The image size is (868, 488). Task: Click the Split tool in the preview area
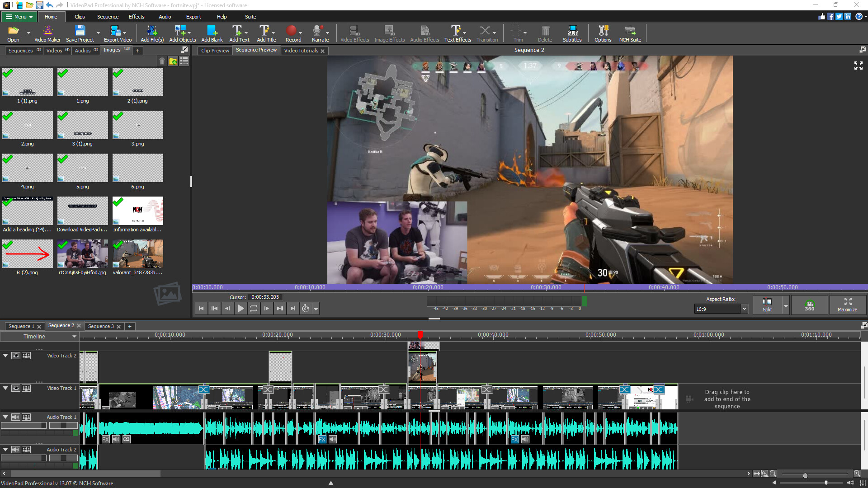click(767, 305)
